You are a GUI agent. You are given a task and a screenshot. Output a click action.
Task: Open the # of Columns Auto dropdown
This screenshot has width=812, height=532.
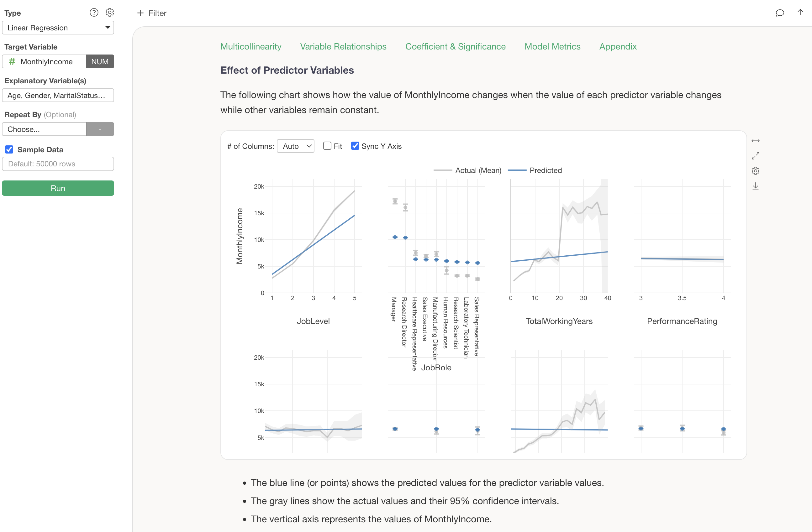(295, 146)
